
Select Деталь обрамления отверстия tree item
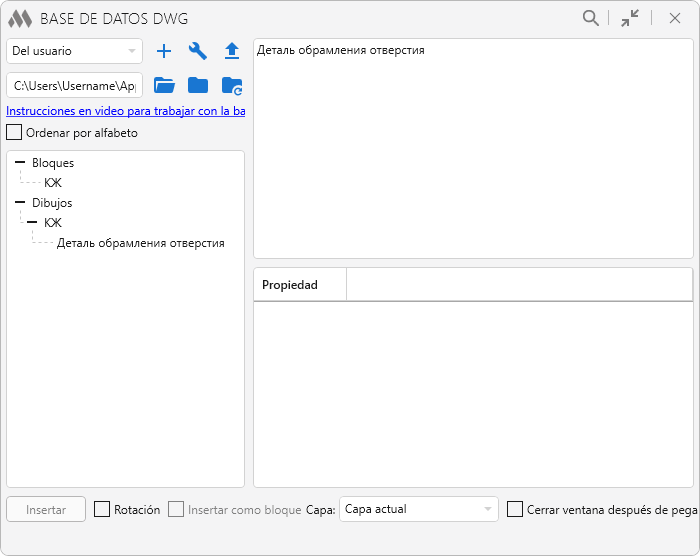(x=141, y=243)
